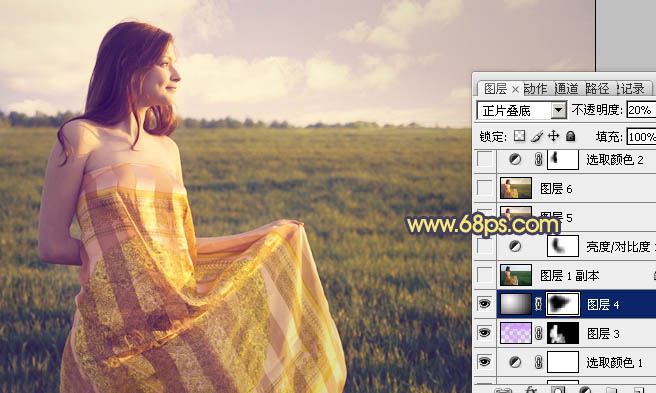The width and height of the screenshot is (656, 393).
Task: Select the 图层 4 mask thumbnail
Action: (563, 304)
